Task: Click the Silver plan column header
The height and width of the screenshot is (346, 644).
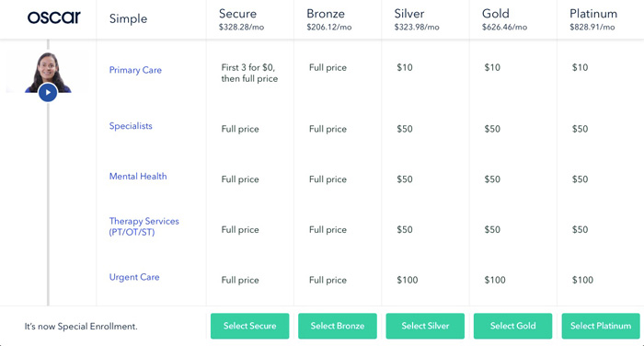Action: pos(417,19)
